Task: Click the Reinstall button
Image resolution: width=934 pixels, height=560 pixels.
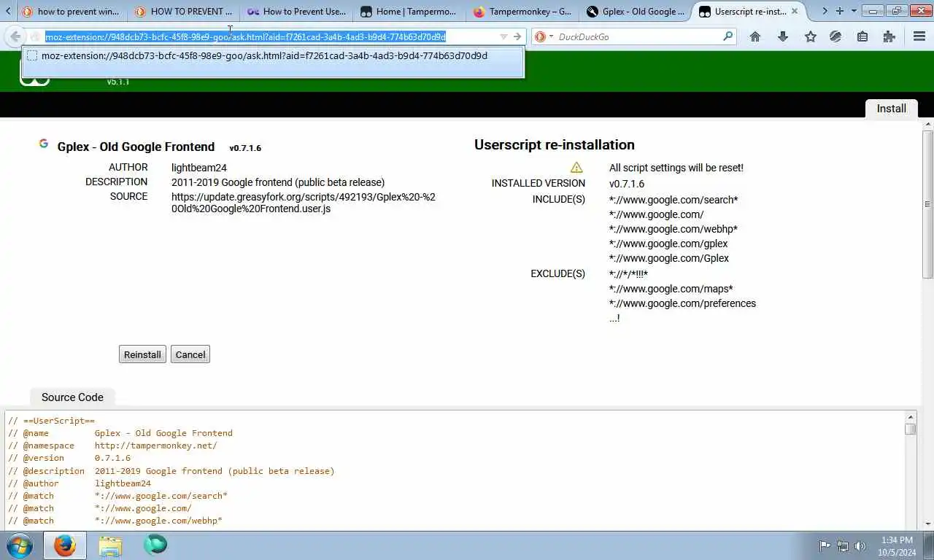Action: pyautogui.click(x=142, y=354)
